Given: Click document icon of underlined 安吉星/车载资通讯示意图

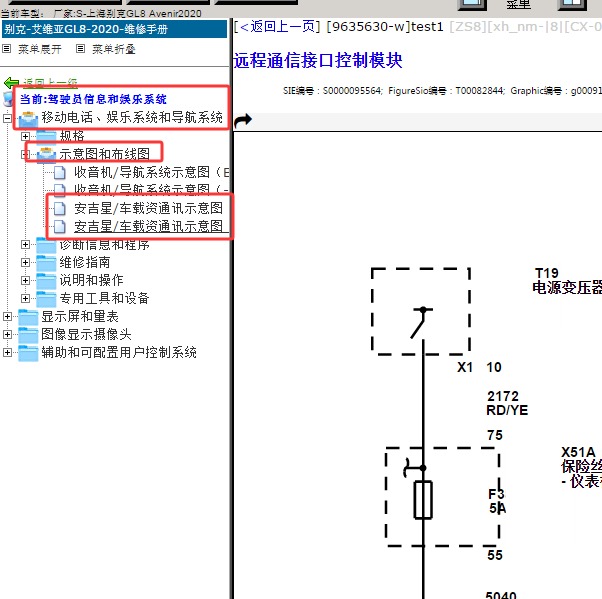Looking at the screenshot, I should (60, 227).
